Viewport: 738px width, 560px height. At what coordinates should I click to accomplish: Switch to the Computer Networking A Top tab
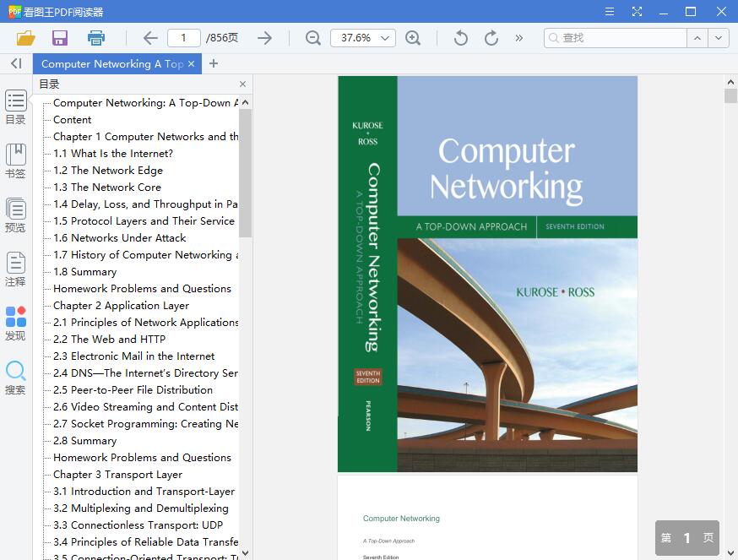(112, 63)
